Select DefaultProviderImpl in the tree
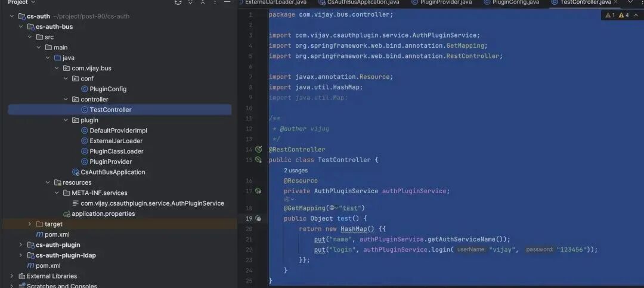 click(118, 131)
